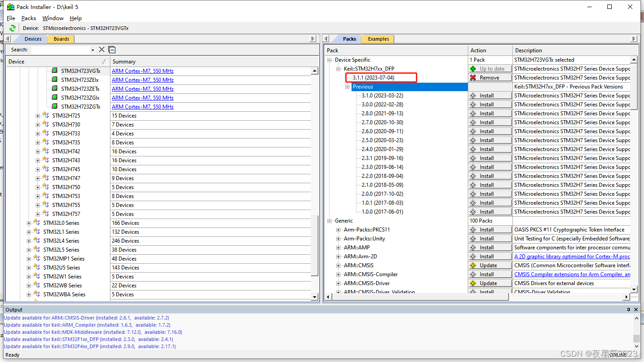644x362 pixels.
Task: Close the Output panel
Action: (636, 310)
